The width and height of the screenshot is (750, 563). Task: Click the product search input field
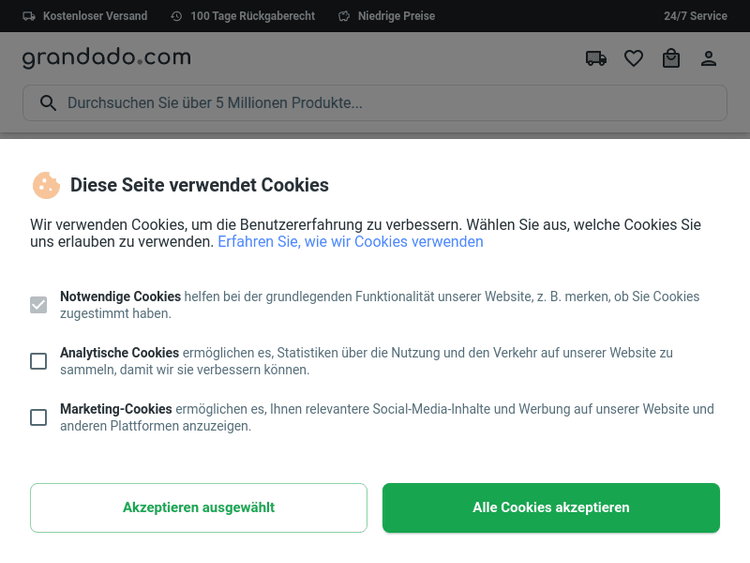390,103
